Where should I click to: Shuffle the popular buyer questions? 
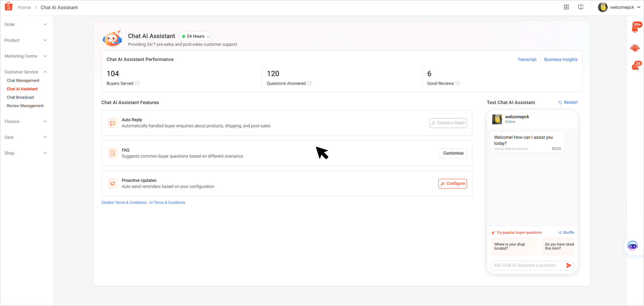click(x=566, y=233)
